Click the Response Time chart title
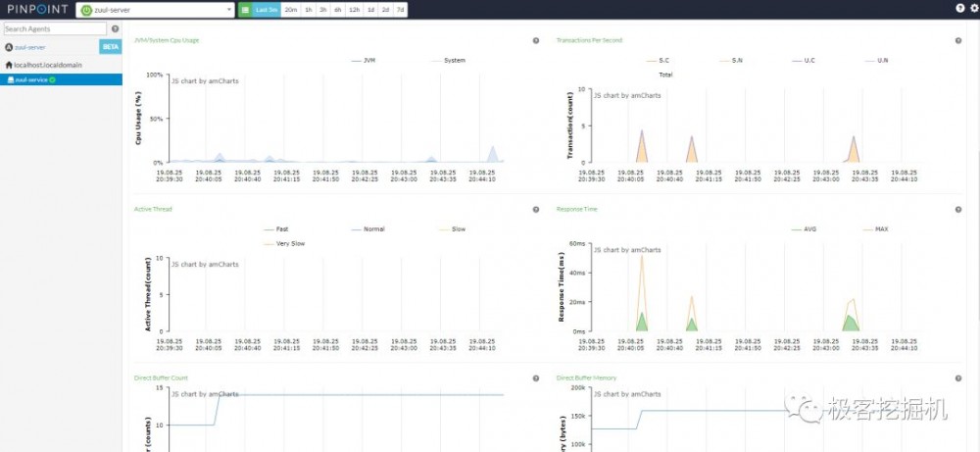 577,210
